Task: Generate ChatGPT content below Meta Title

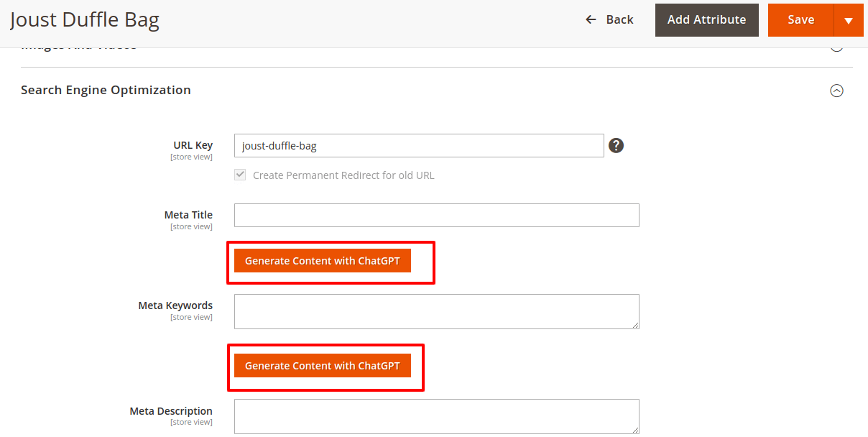Action: pos(322,261)
